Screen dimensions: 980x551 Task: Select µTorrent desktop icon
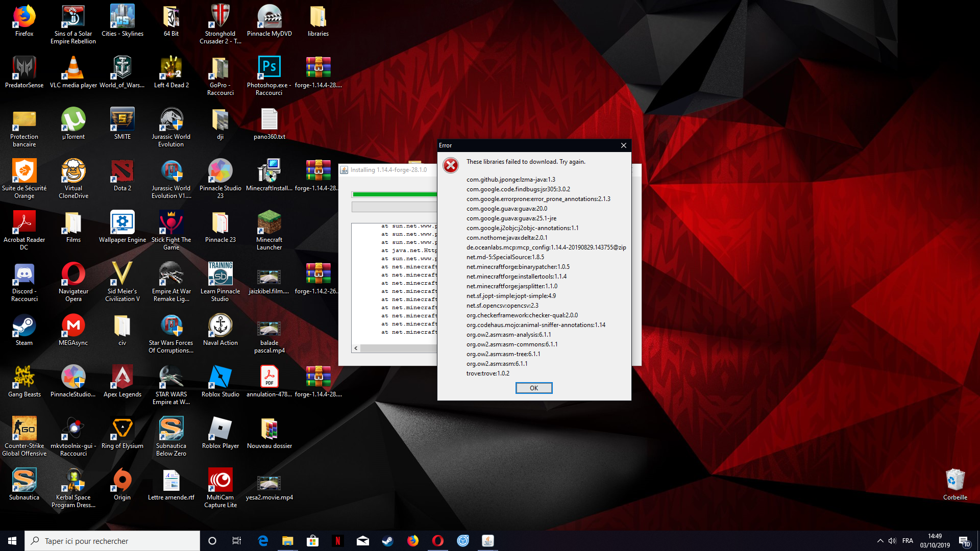(x=73, y=124)
